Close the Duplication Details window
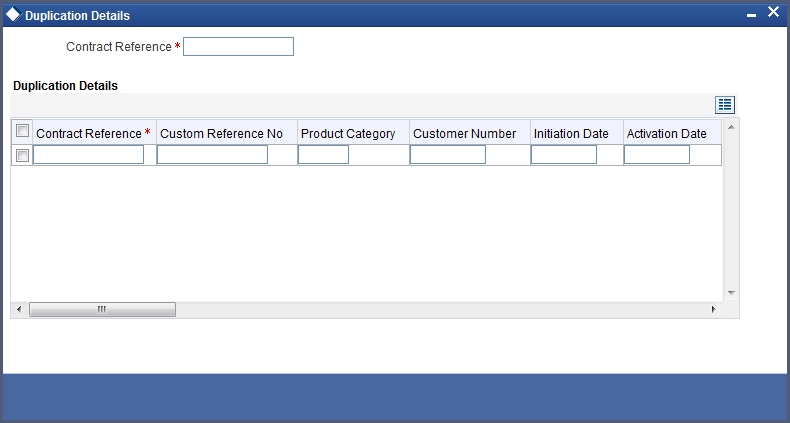Screen dimensions: 790x423 point(773,12)
